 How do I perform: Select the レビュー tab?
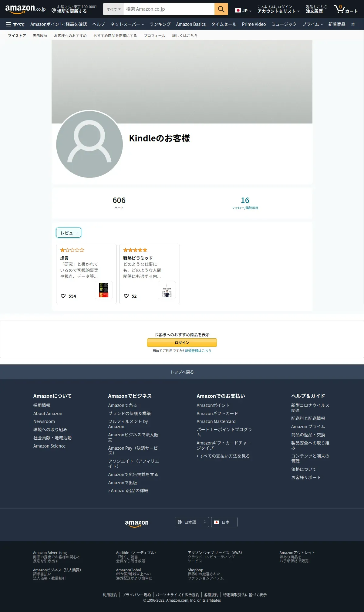coord(69,233)
